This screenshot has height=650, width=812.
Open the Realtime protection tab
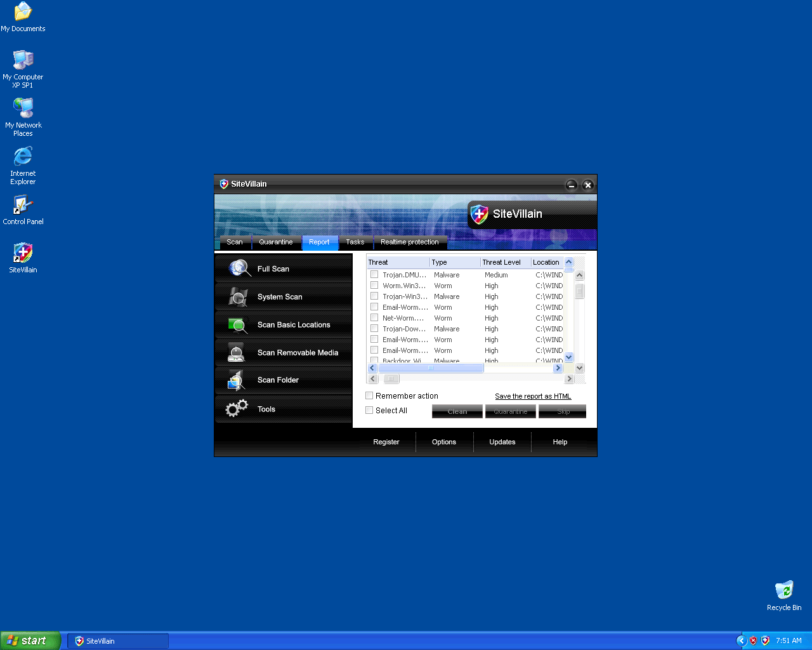click(409, 242)
